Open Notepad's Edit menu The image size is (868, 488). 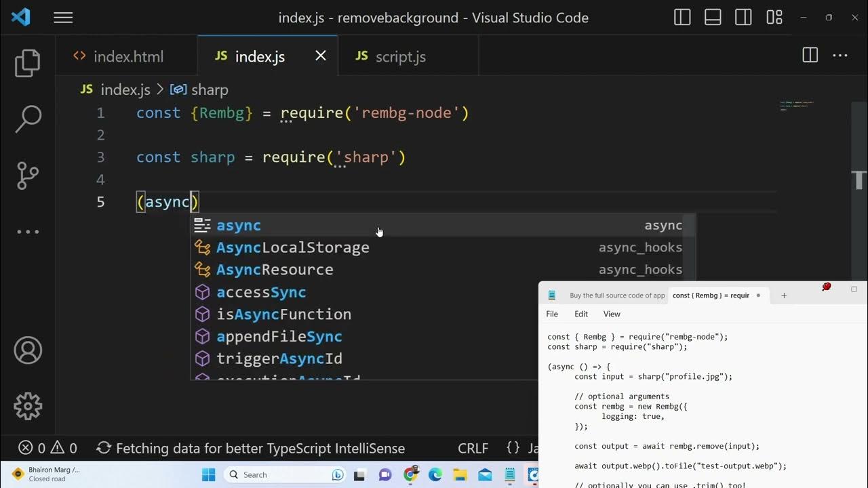581,314
